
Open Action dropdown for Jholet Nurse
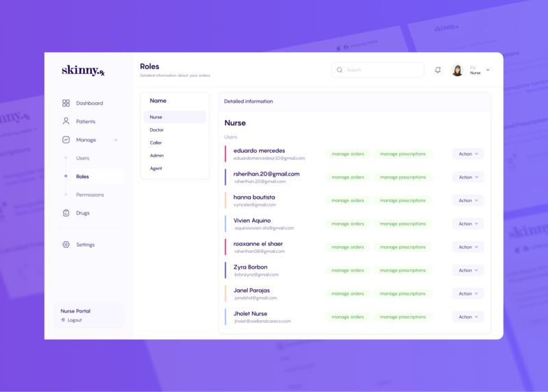coord(468,317)
